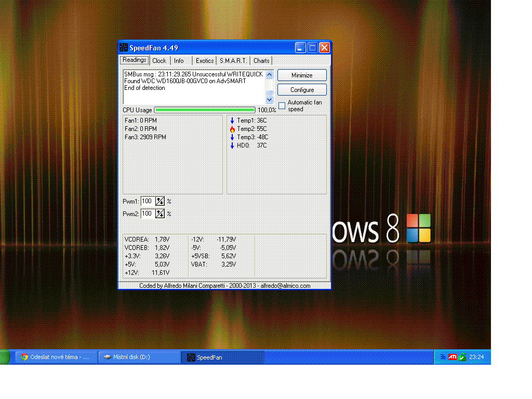Open the 'Místní disk (D:)' taskbar window
The image size is (532, 399).
click(139, 357)
